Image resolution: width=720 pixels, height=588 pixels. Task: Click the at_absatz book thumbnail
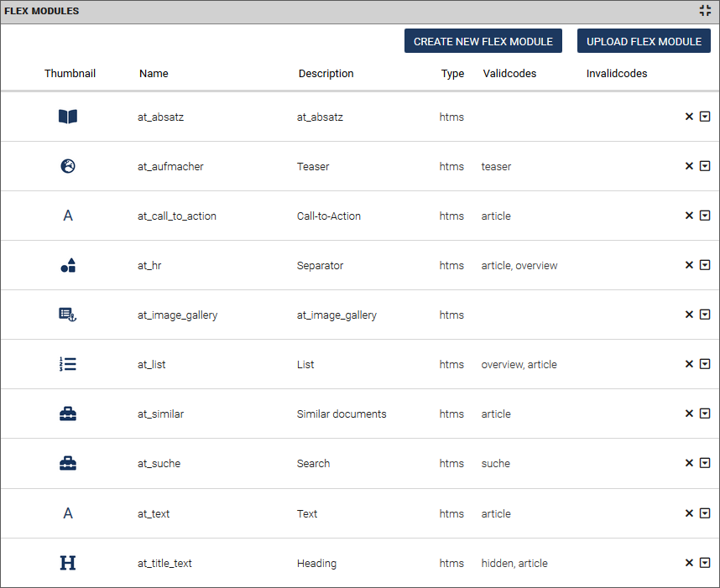[x=68, y=117]
